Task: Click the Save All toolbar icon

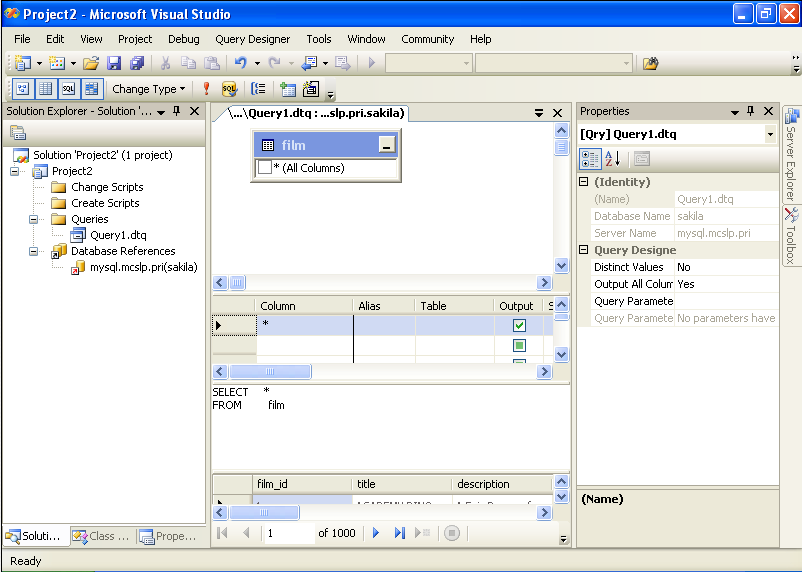Action: [136, 63]
